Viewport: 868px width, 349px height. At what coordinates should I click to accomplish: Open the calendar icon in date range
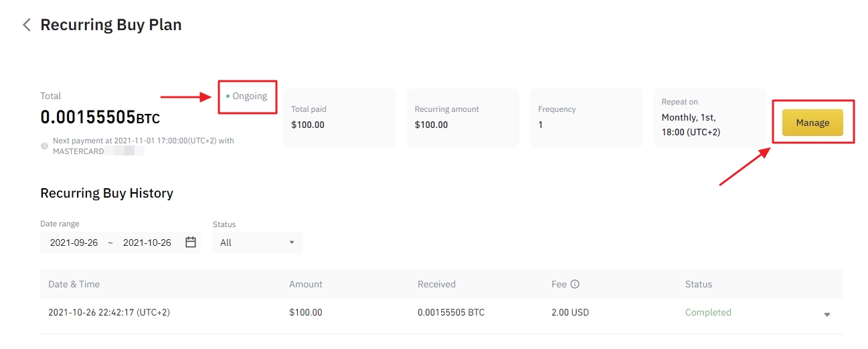[191, 242]
